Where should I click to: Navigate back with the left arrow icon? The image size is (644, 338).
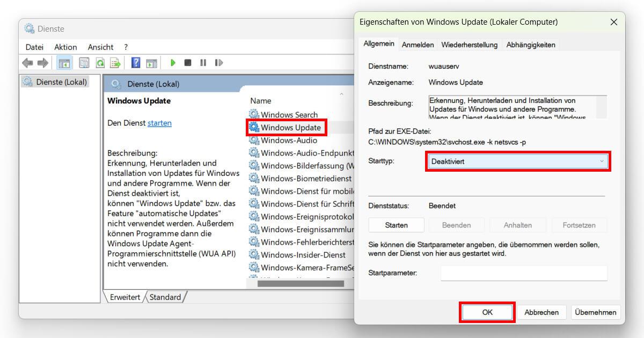26,63
